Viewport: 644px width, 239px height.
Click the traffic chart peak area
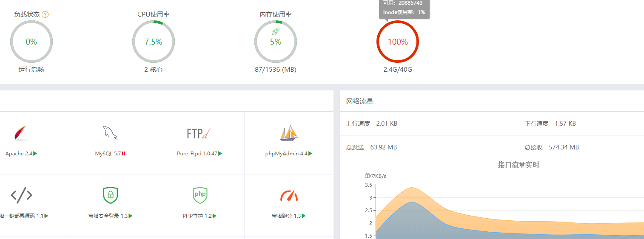coord(411,195)
